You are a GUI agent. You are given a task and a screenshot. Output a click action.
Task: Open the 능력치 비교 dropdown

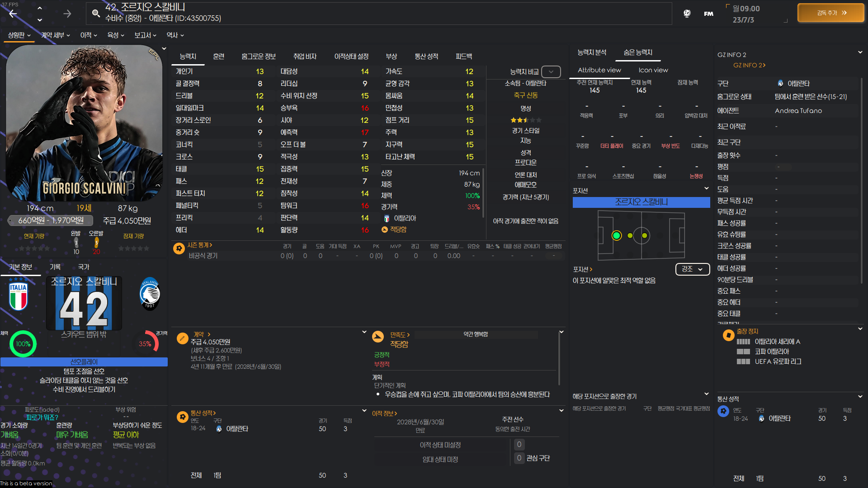tap(551, 71)
